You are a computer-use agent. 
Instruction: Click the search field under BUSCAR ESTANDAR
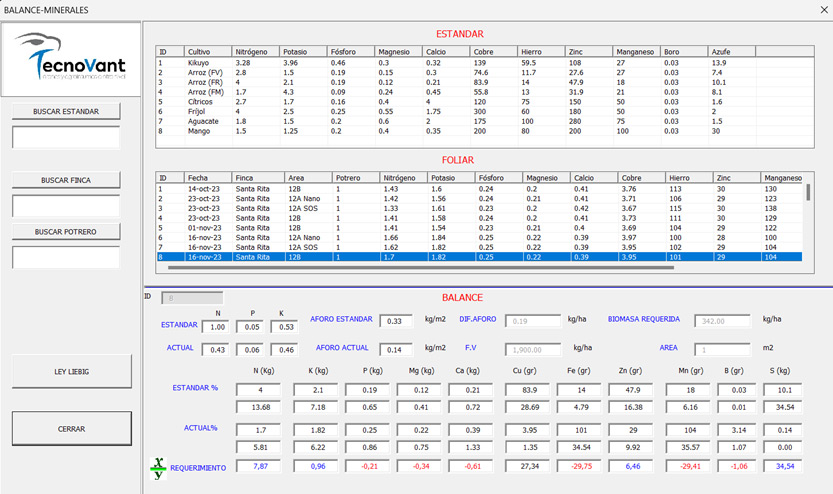66,138
